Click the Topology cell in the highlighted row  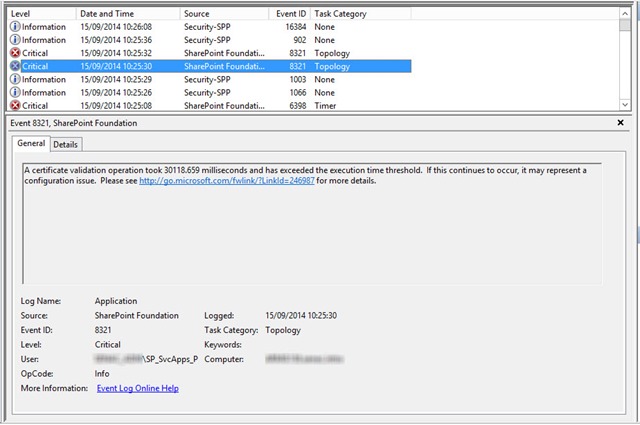(x=332, y=66)
